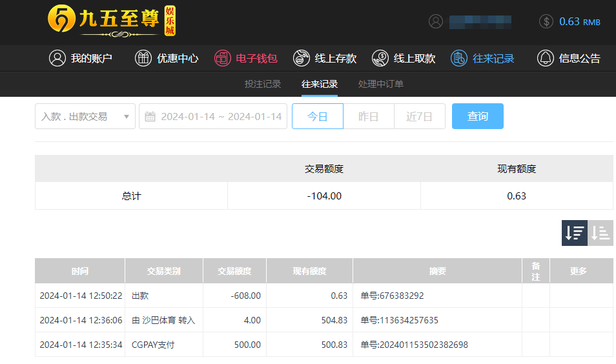Click total -104.00 in summary table
This screenshot has height=364, width=616.
pos(324,196)
